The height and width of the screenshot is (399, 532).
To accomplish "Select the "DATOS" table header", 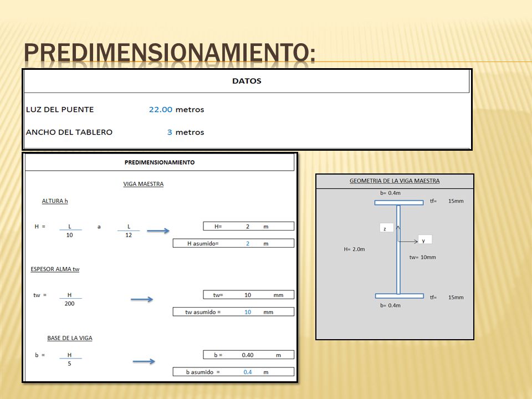I will point(247,81).
